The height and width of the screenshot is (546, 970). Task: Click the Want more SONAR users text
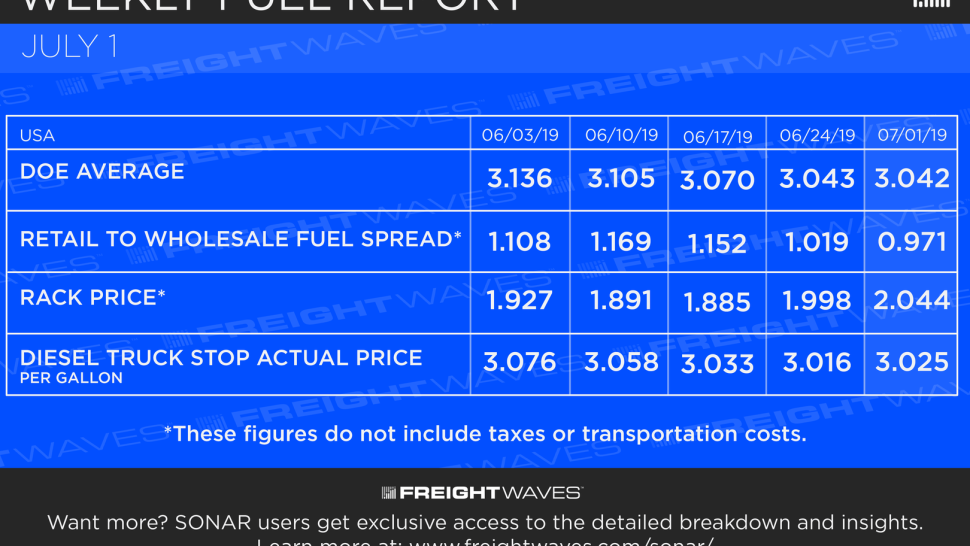[485, 523]
